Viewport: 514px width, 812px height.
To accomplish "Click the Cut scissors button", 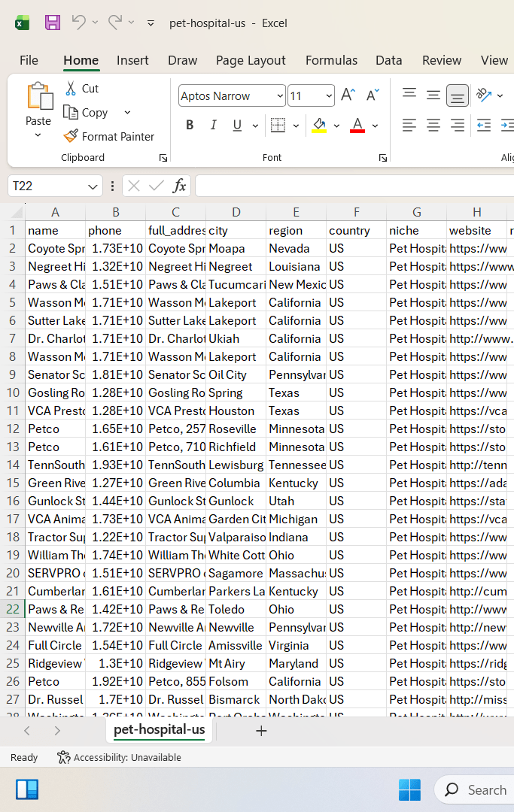I will (82, 89).
